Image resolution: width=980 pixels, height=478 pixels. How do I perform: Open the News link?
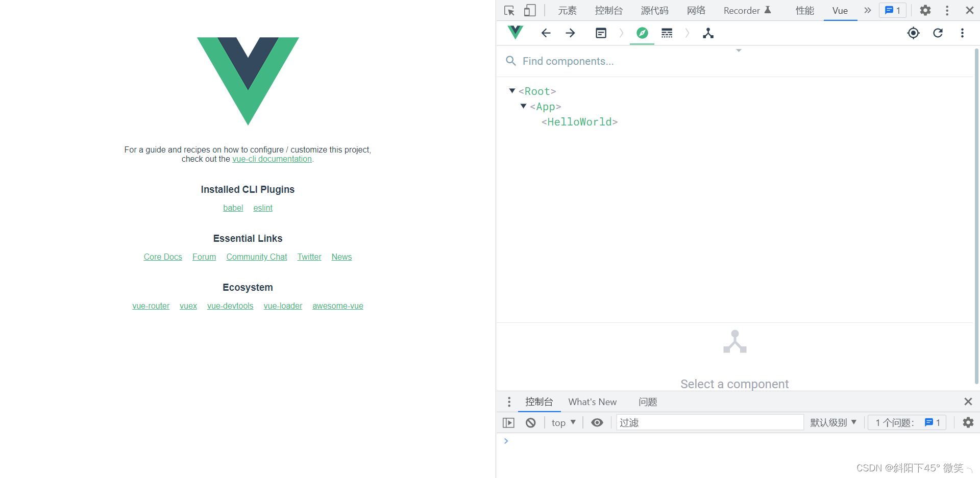click(341, 257)
